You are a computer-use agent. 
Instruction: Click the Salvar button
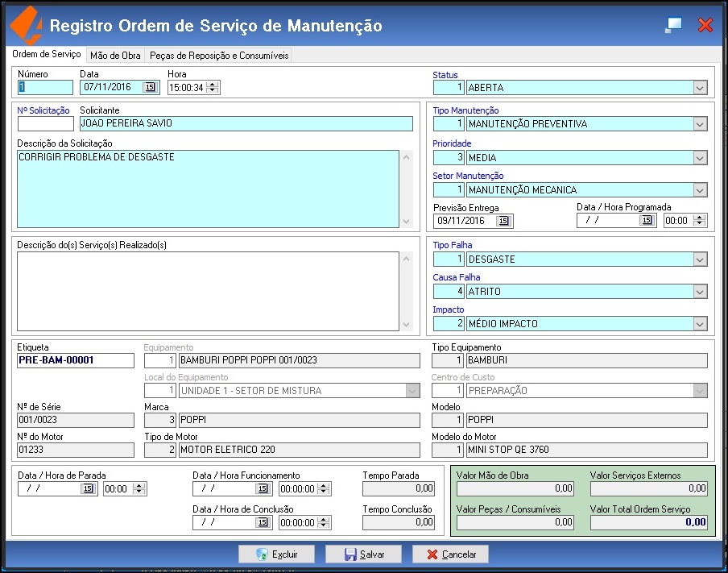click(x=363, y=554)
